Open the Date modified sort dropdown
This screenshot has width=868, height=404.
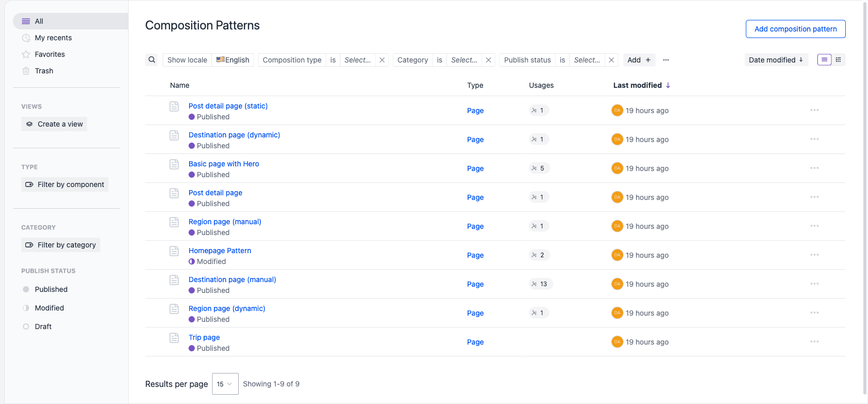[776, 60]
